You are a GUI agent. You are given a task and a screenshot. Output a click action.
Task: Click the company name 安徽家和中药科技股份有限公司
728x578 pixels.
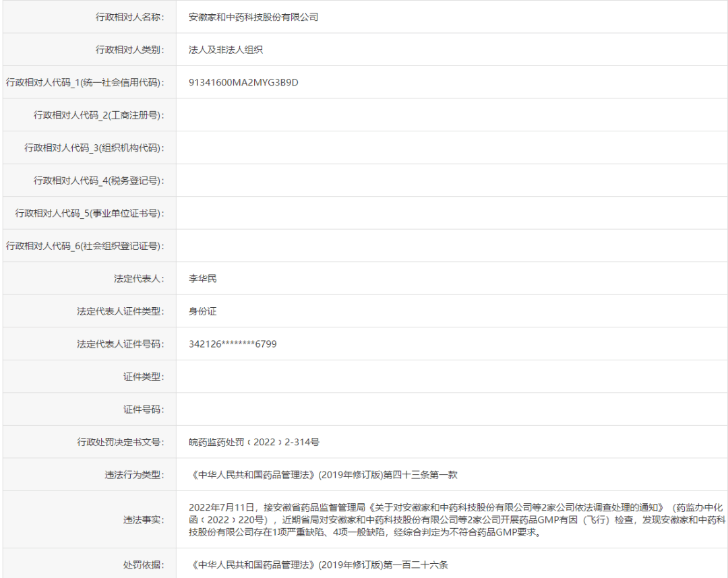pyautogui.click(x=253, y=17)
